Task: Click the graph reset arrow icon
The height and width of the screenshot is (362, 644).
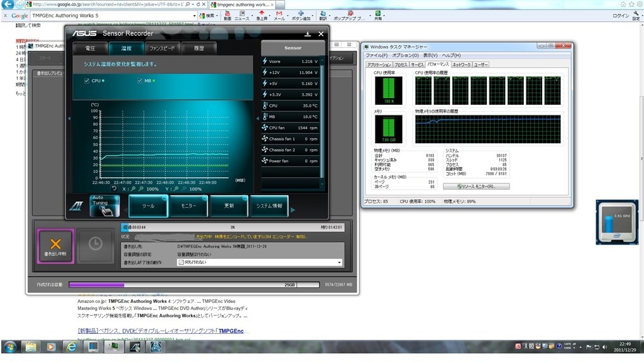Action: click(114, 189)
